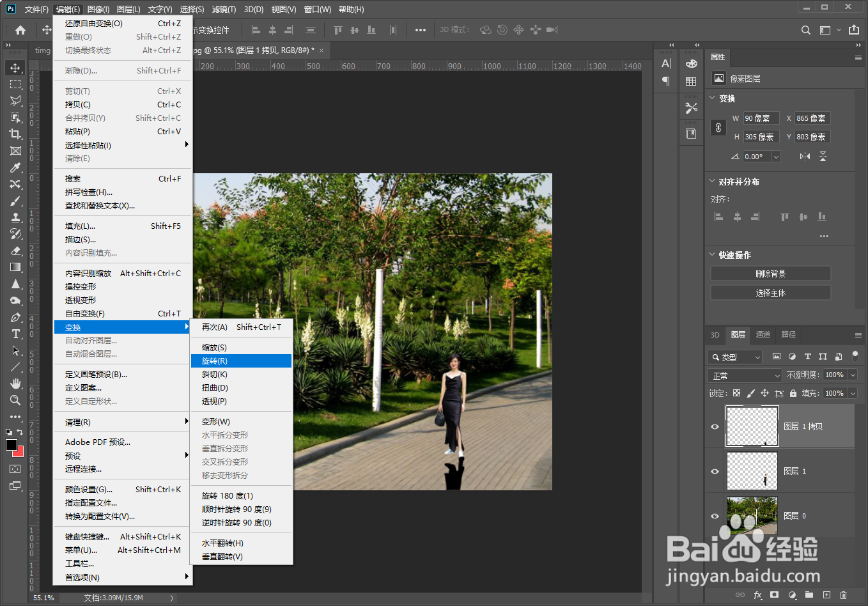Select the Zoom tool
The image size is (868, 606).
[15, 400]
